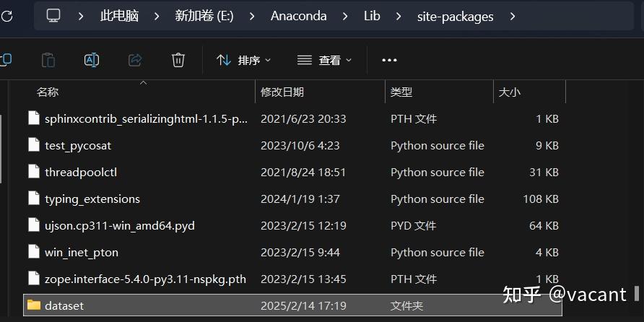The height and width of the screenshot is (322, 644).
Task: Click the Rename icon in toolbar
Action: [x=92, y=60]
